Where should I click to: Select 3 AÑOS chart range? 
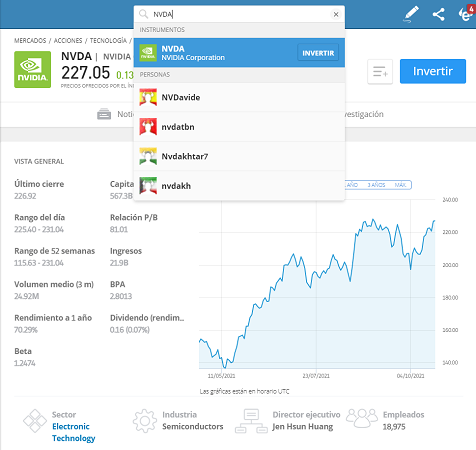point(376,185)
